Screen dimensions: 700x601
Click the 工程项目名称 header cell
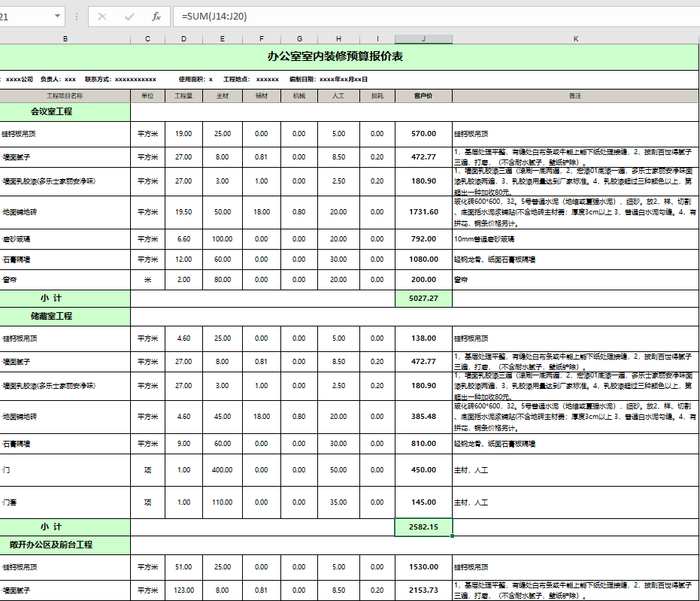(65, 96)
